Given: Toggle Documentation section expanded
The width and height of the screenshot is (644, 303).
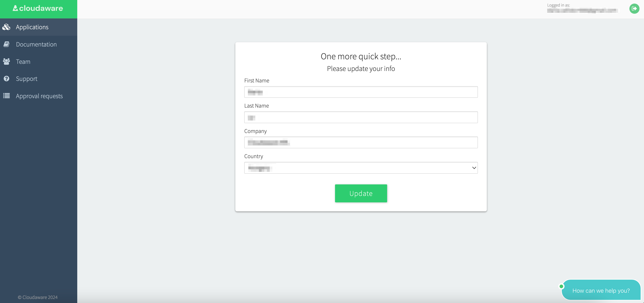Looking at the screenshot, I should tap(39, 44).
